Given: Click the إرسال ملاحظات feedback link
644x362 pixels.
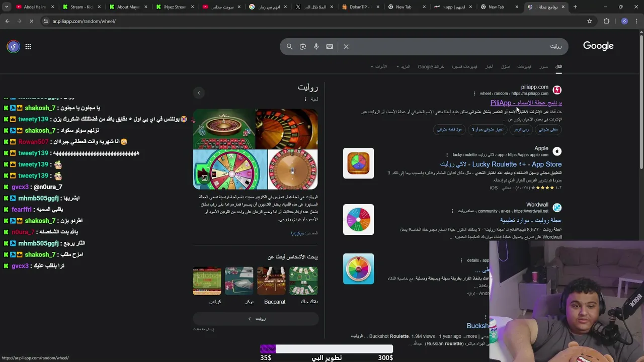Looking at the screenshot, I should pos(204,329).
